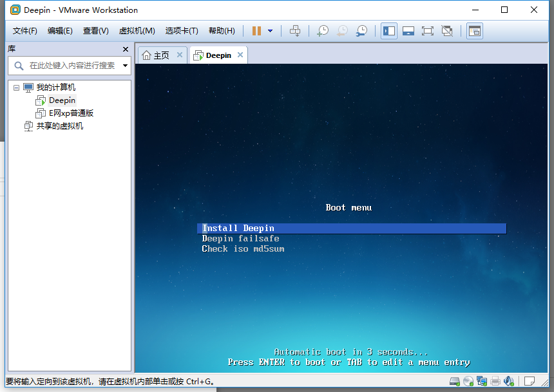This screenshot has width=554, height=392.
Task: Open the 虚拟机(M) menu
Action: (x=137, y=31)
